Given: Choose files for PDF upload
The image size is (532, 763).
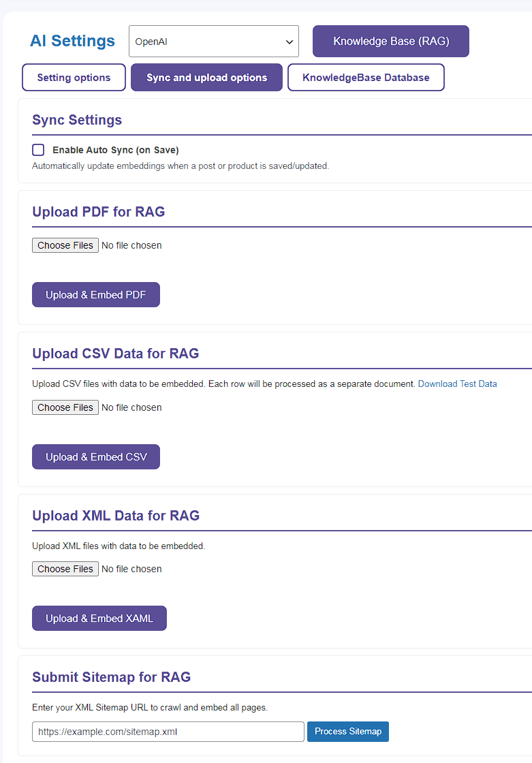Looking at the screenshot, I should click(65, 245).
